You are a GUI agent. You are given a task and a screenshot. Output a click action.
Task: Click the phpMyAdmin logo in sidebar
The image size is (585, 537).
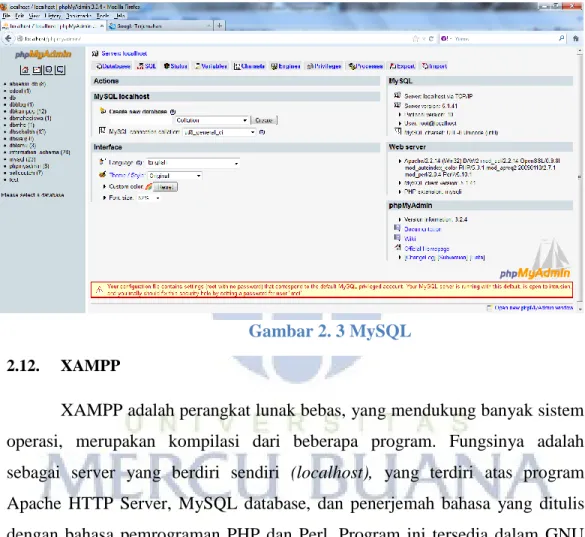(43, 54)
